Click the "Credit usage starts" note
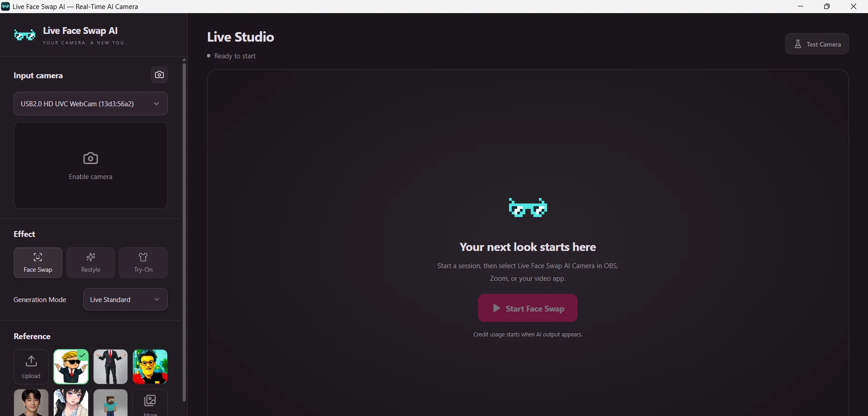868x416 pixels. pos(528,335)
